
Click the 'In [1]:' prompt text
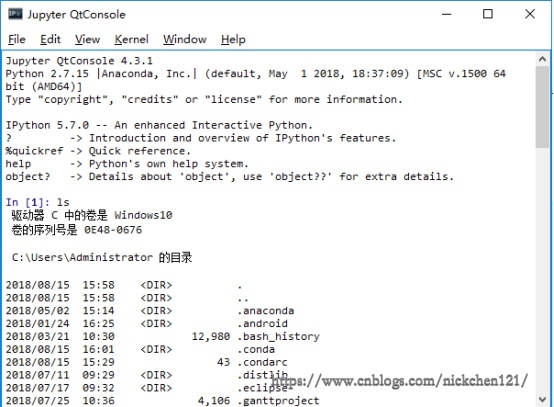28,202
